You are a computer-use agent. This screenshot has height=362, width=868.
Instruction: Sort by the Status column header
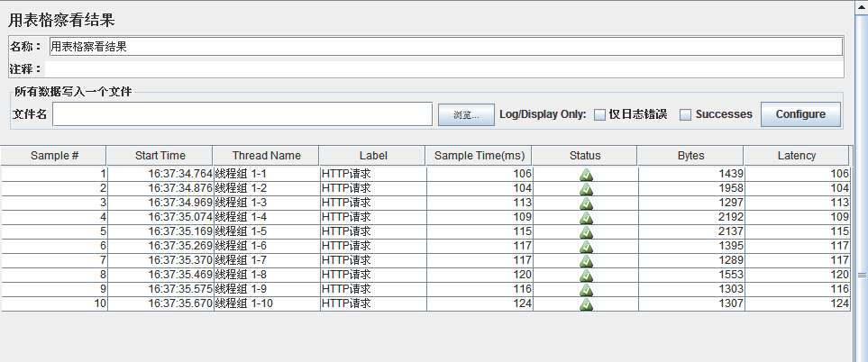[x=585, y=155]
